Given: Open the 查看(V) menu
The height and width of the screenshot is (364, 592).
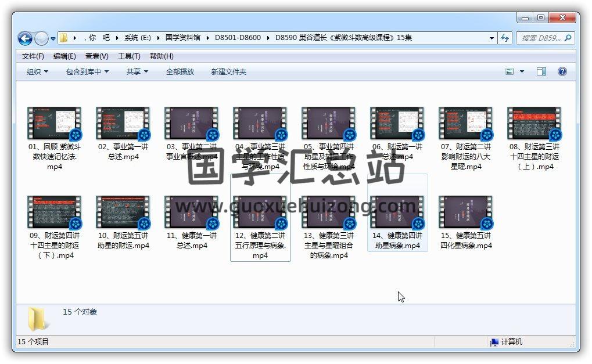Looking at the screenshot, I should tap(96, 56).
